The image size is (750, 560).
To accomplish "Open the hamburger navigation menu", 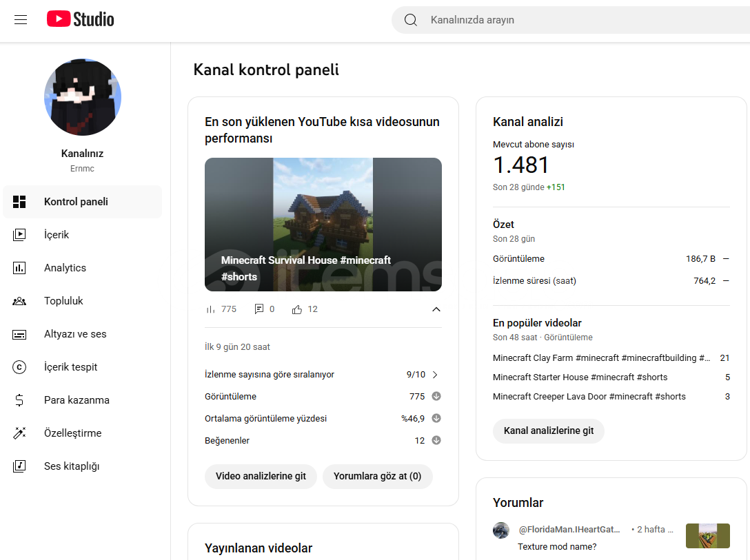I will 21,20.
